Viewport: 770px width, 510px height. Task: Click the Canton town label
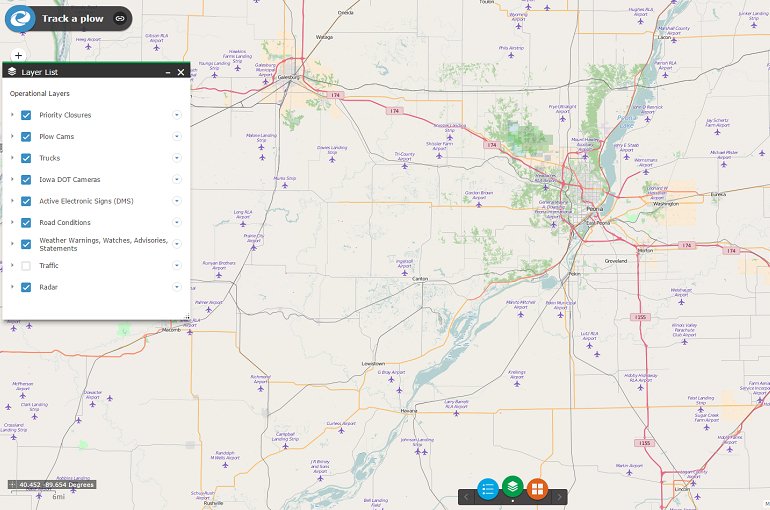pos(420,279)
